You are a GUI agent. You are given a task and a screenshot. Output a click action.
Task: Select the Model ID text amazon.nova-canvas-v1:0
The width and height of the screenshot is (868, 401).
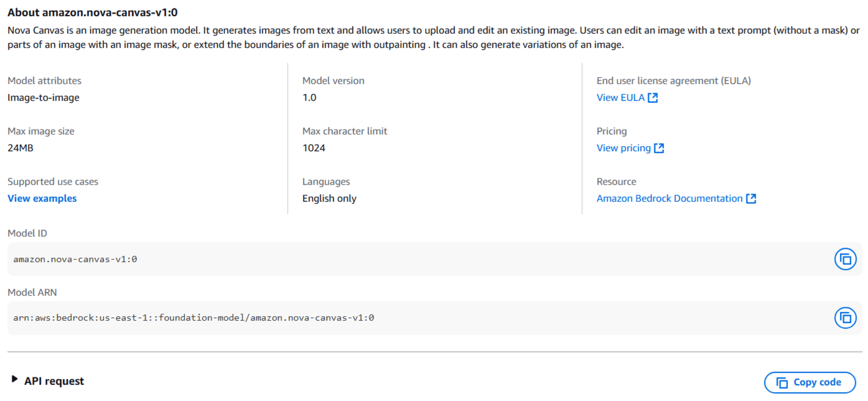click(75, 259)
